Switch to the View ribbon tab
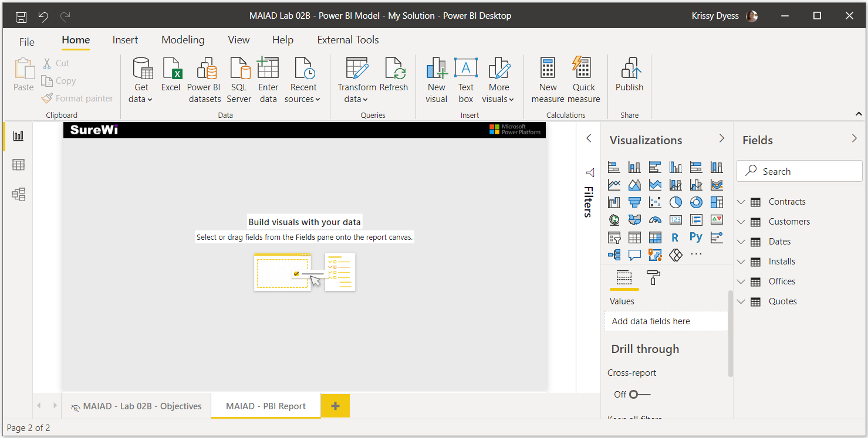 239,40
